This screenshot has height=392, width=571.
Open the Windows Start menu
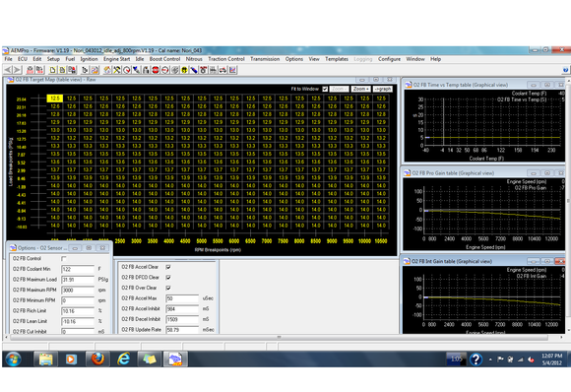[x=13, y=359]
